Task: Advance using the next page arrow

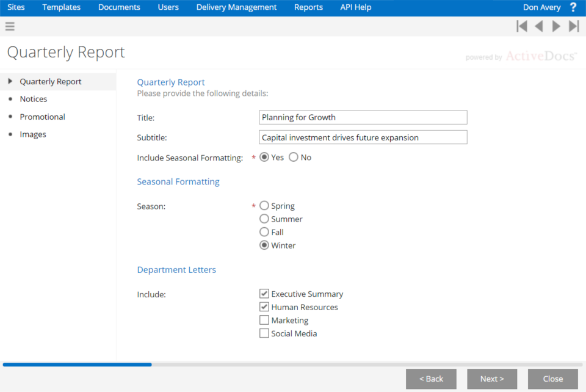Action: coord(556,26)
